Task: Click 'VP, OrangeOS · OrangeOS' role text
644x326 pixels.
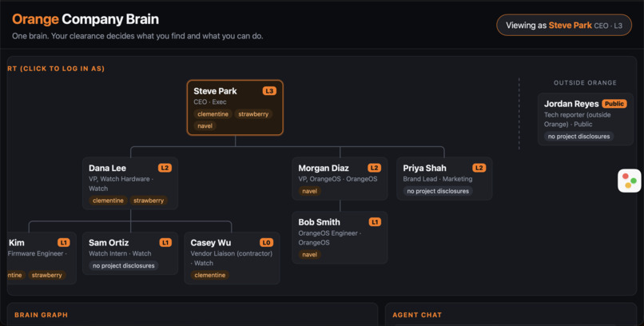Action: pos(338,179)
